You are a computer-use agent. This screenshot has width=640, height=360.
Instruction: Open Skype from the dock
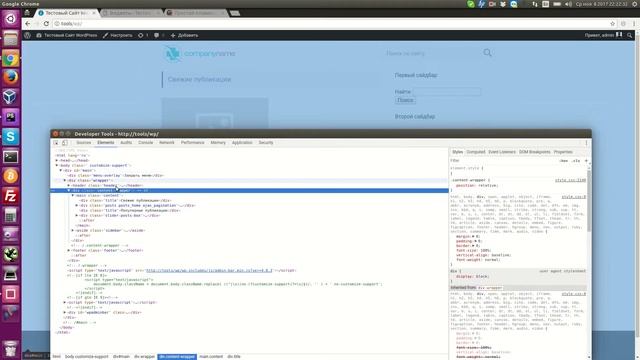11,136
